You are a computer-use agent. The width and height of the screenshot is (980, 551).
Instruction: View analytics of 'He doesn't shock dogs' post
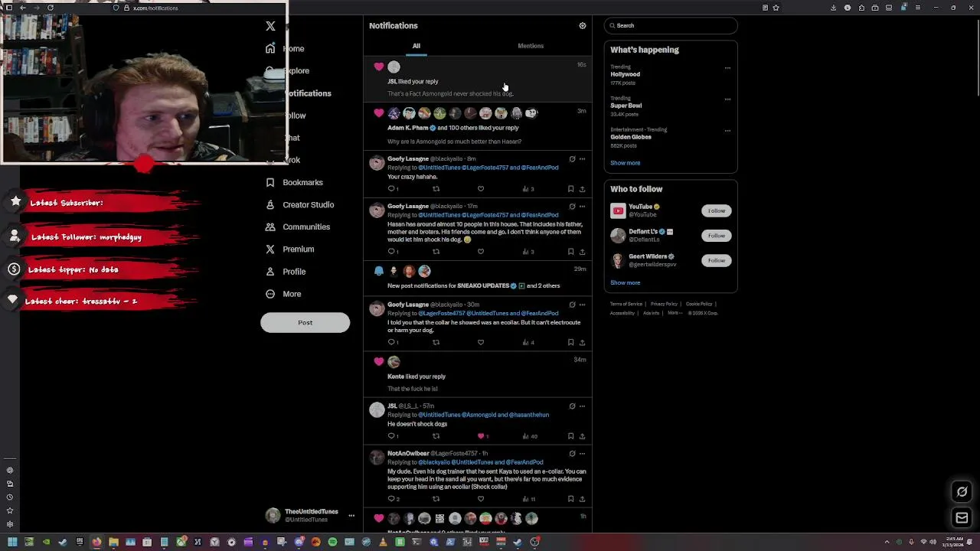click(529, 436)
